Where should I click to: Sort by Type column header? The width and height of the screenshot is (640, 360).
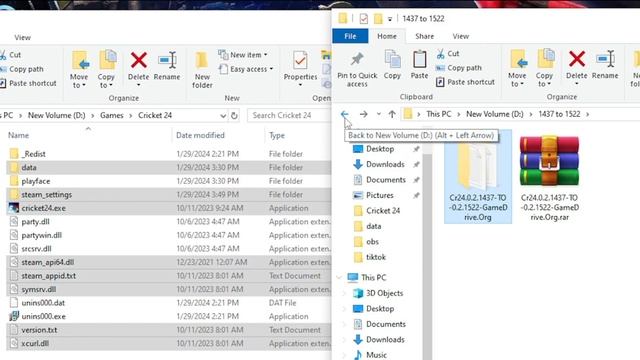tap(277, 136)
